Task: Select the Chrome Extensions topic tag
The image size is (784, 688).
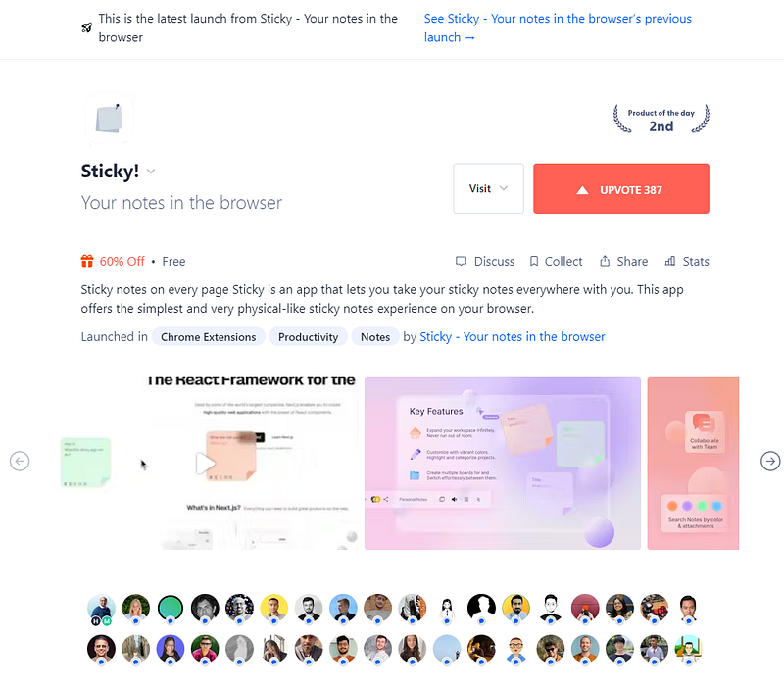Action: (x=208, y=337)
